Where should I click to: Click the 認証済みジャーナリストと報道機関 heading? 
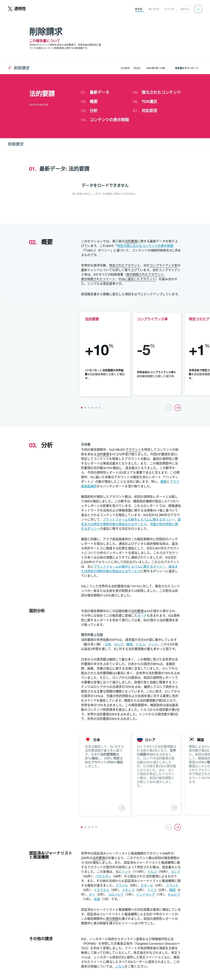50,855
